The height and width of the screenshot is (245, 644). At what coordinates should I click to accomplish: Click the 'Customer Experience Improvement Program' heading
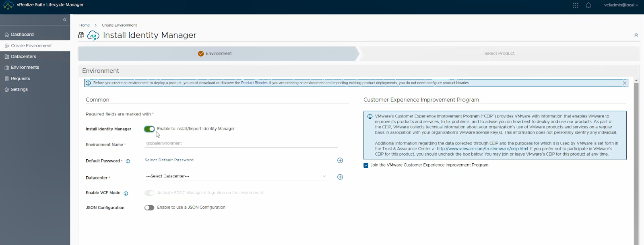tap(421, 100)
